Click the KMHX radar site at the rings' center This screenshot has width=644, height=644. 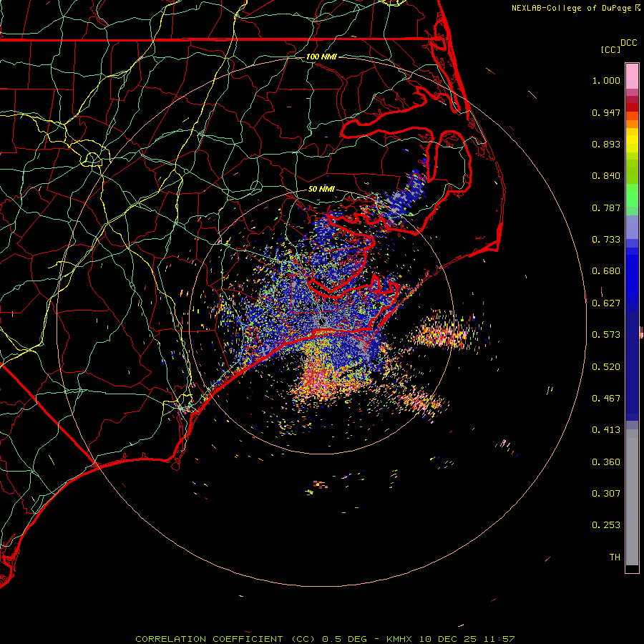click(x=321, y=322)
